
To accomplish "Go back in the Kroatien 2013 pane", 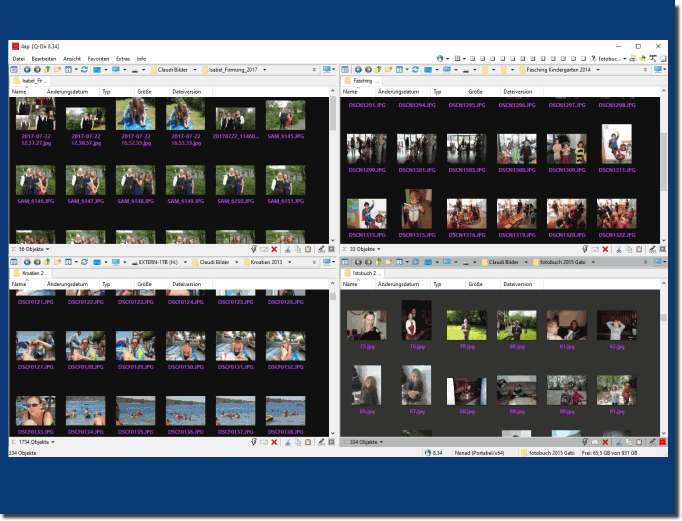I will [27, 262].
